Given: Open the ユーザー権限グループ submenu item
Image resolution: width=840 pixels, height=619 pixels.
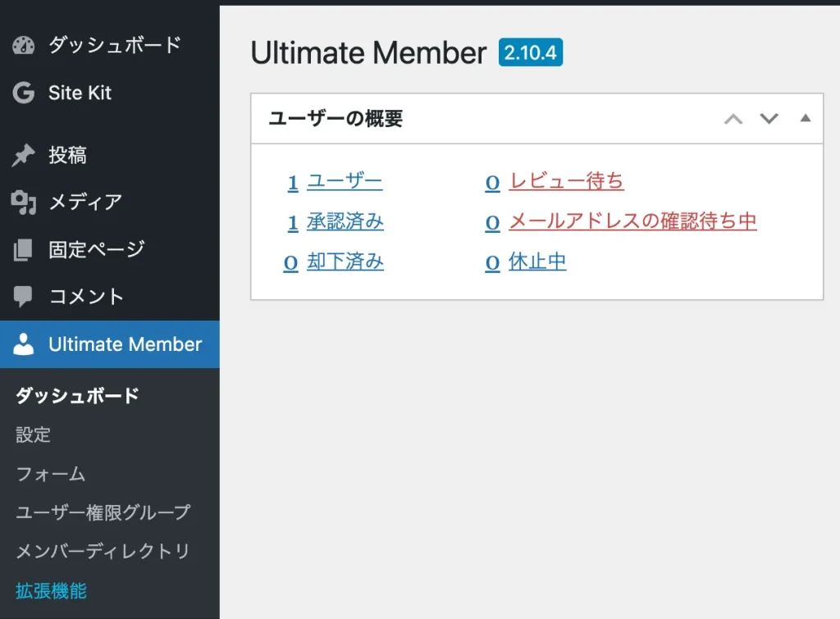Looking at the screenshot, I should click(x=103, y=512).
